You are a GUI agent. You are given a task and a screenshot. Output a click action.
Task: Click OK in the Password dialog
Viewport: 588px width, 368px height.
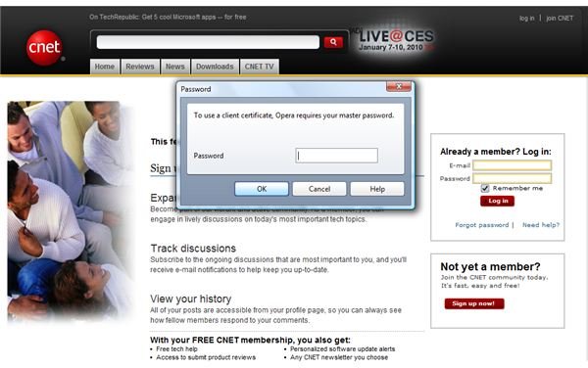[262, 189]
